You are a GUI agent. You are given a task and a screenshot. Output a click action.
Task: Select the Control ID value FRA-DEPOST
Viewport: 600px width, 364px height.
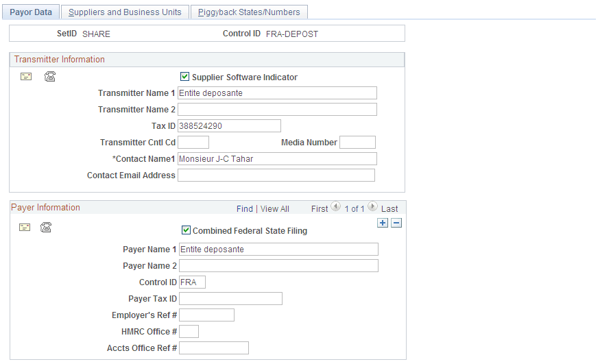[x=292, y=34]
